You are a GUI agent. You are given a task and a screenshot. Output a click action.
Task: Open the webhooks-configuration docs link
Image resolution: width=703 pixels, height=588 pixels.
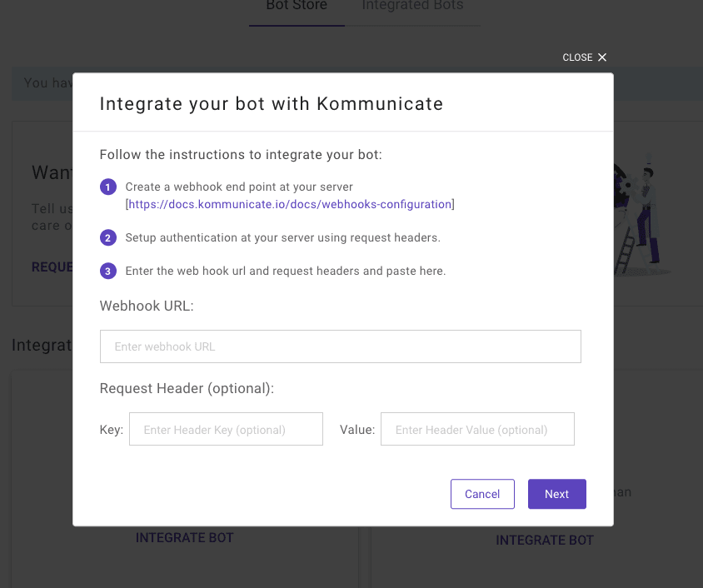290,204
